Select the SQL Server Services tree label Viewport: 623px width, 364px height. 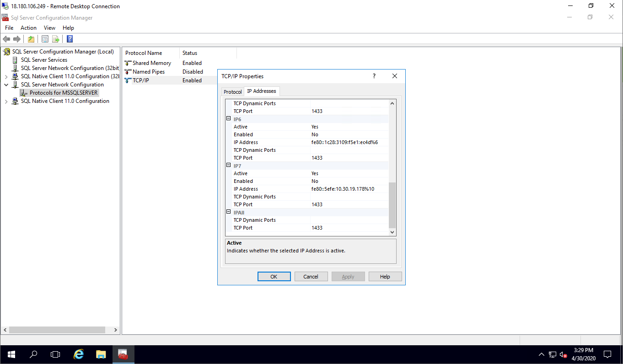point(44,60)
